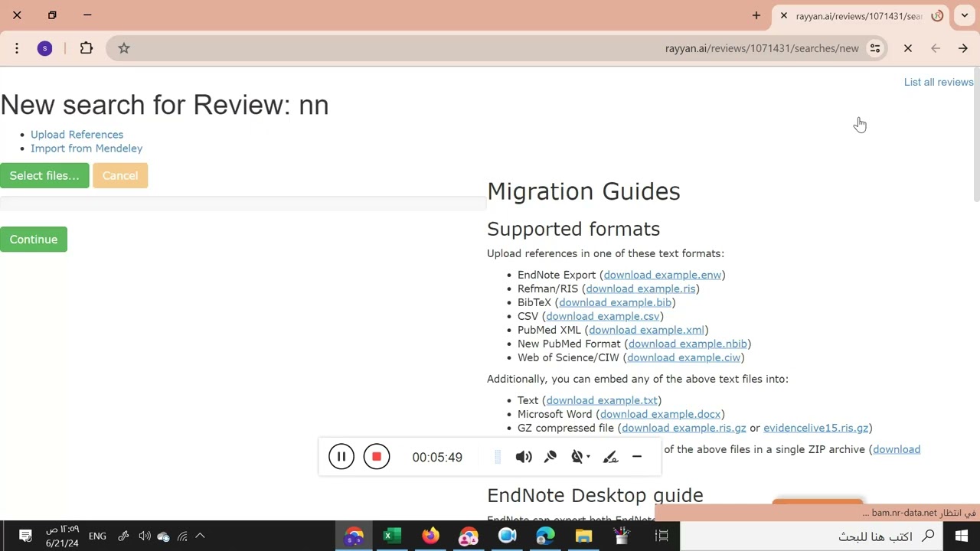Close the rayyan.ai tab
980x551 pixels.
[x=784, y=15]
